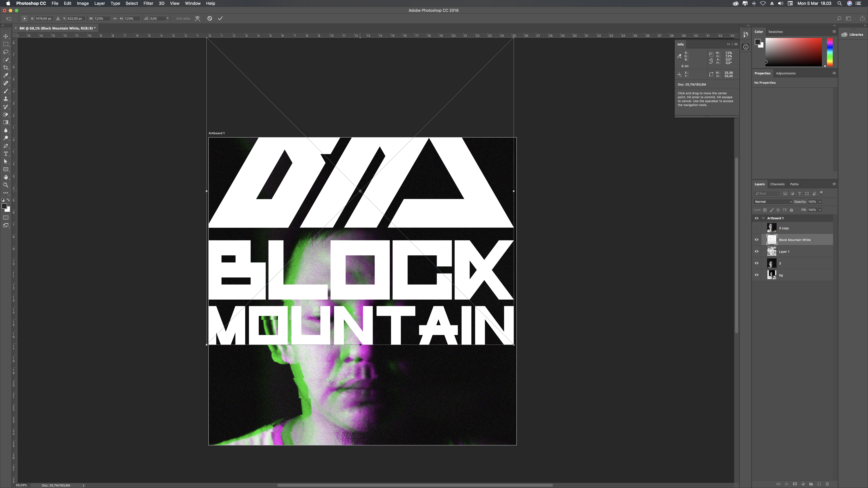The width and height of the screenshot is (868, 488).
Task: Select the Move tool
Action: pos(6,36)
